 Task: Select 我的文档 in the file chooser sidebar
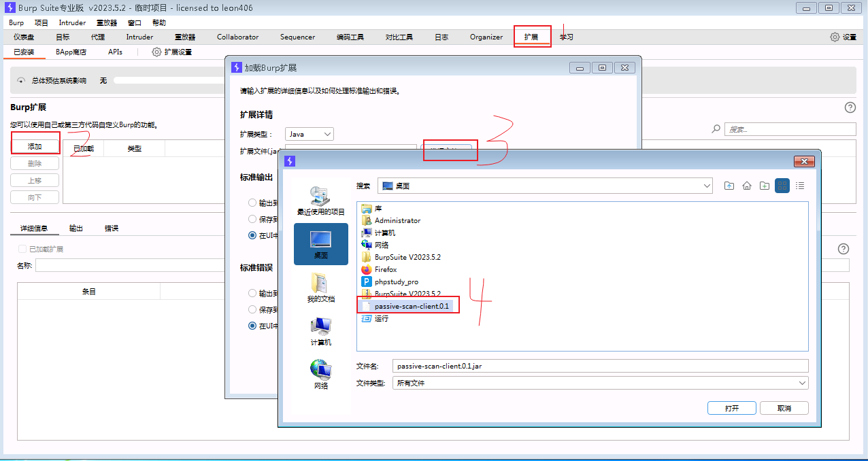[x=321, y=288]
